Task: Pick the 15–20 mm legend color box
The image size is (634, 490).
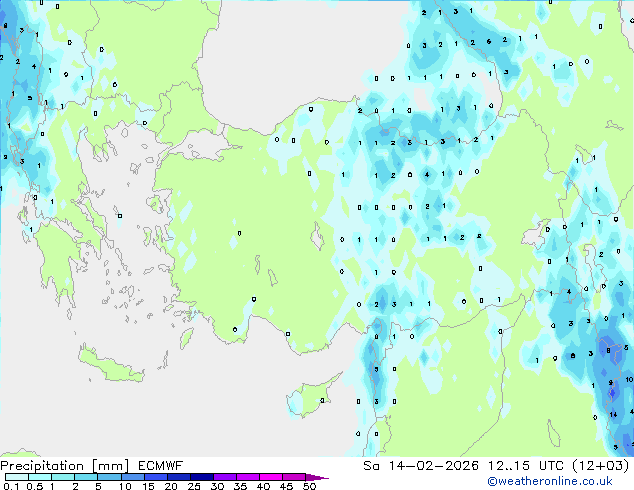Action: (155, 477)
